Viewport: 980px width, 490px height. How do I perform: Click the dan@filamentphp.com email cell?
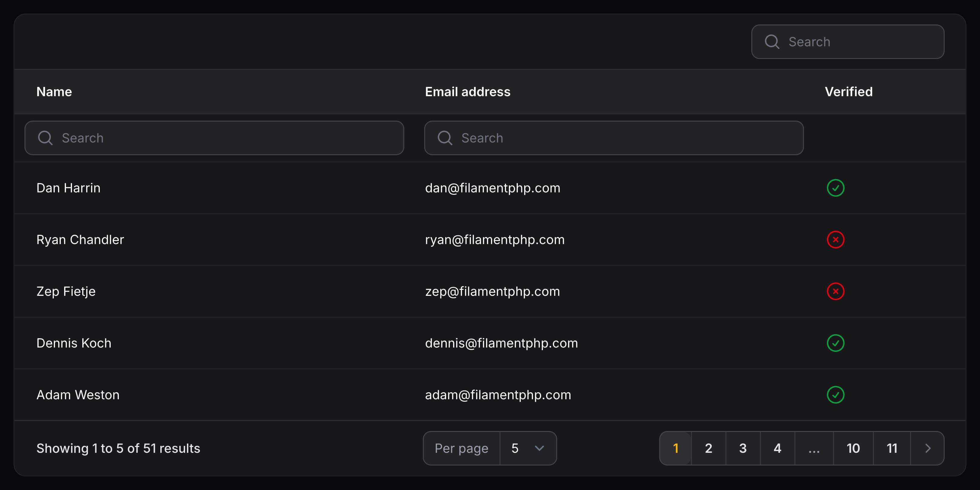[492, 188]
